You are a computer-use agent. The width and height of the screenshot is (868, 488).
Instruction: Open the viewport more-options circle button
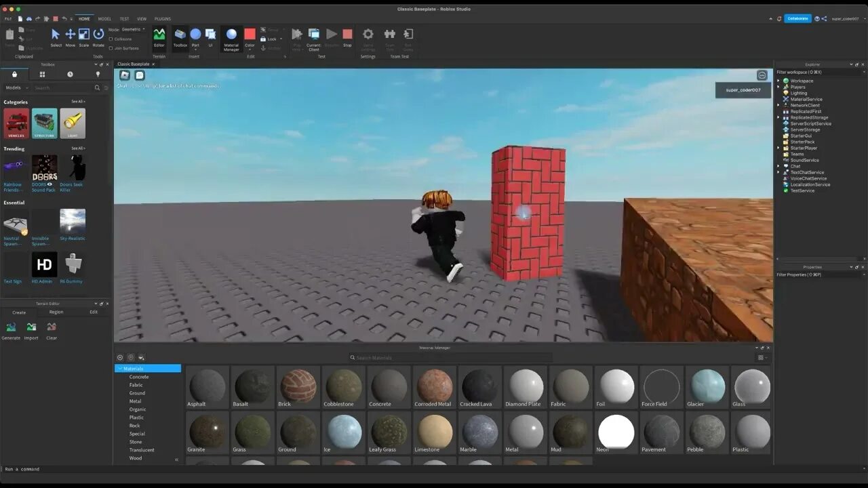(762, 75)
